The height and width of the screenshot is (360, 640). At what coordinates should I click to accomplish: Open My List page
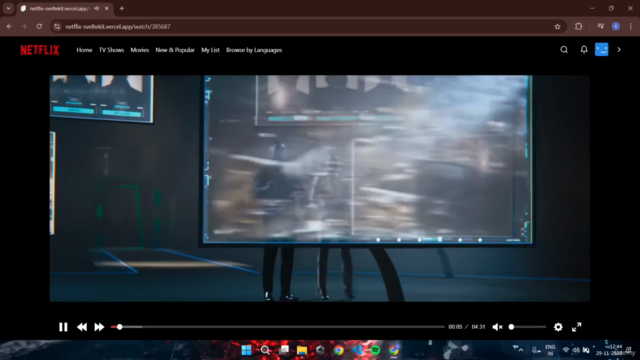[210, 50]
